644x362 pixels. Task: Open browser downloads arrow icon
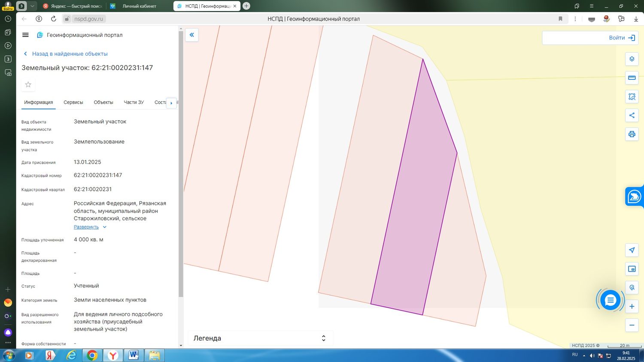[636, 19]
